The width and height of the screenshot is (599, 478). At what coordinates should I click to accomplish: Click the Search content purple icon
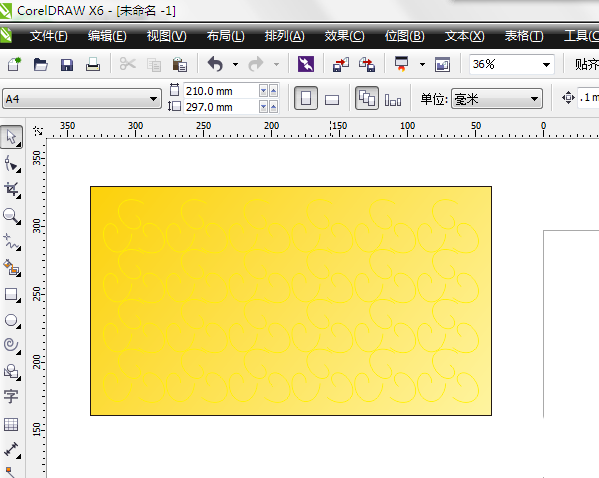pos(306,64)
